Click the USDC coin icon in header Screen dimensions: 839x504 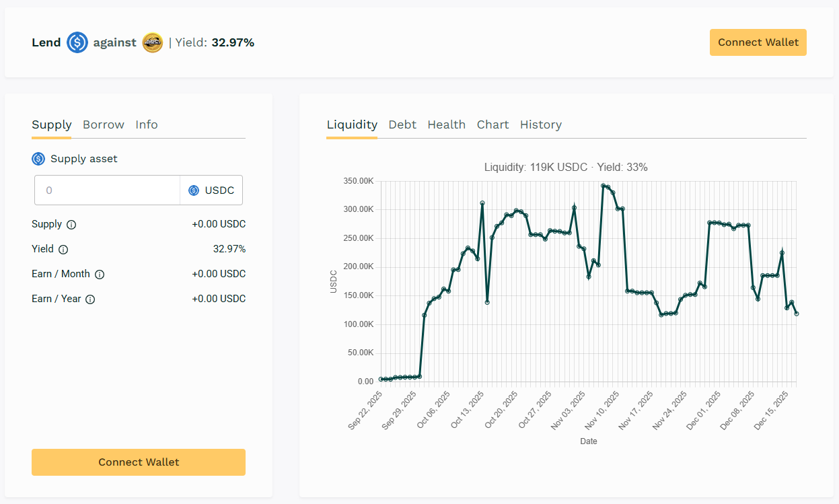pos(77,42)
